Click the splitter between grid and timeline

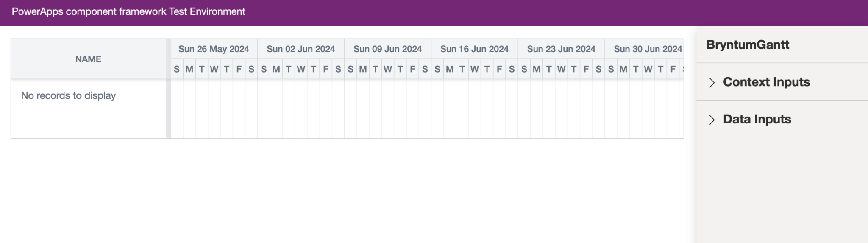[169, 89]
